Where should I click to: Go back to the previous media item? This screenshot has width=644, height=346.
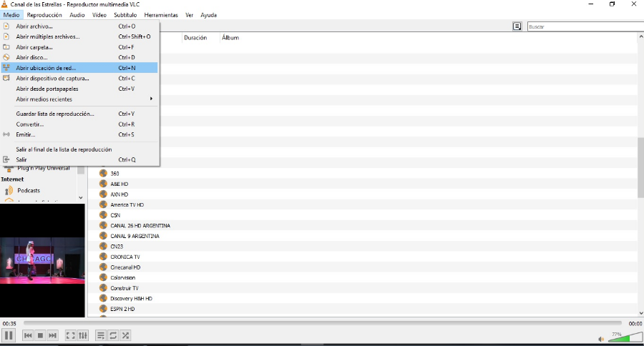click(x=28, y=335)
